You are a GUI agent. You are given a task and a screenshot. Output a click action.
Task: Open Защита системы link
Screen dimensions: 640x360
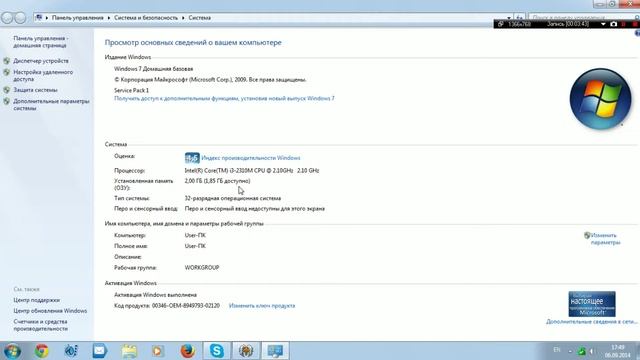click(x=35, y=90)
